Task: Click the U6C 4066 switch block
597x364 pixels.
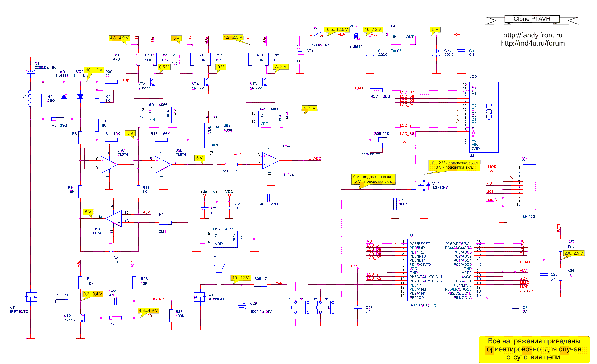Action: [x=225, y=239]
